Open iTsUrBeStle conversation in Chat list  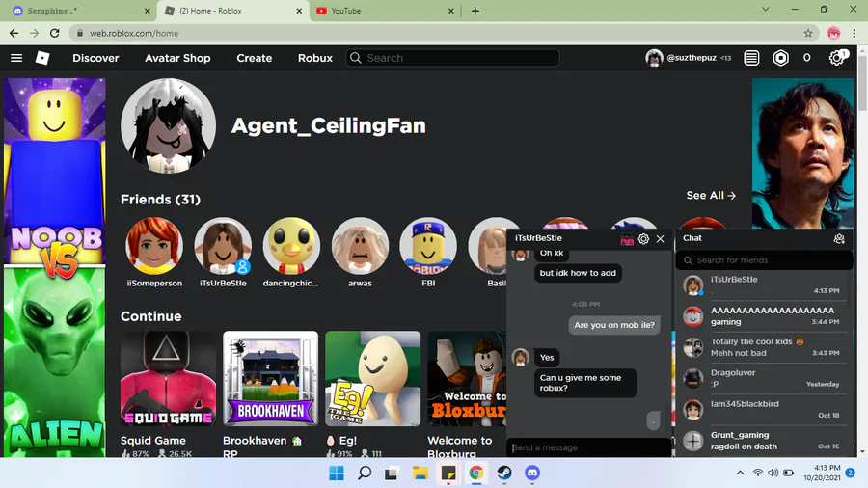point(764,285)
